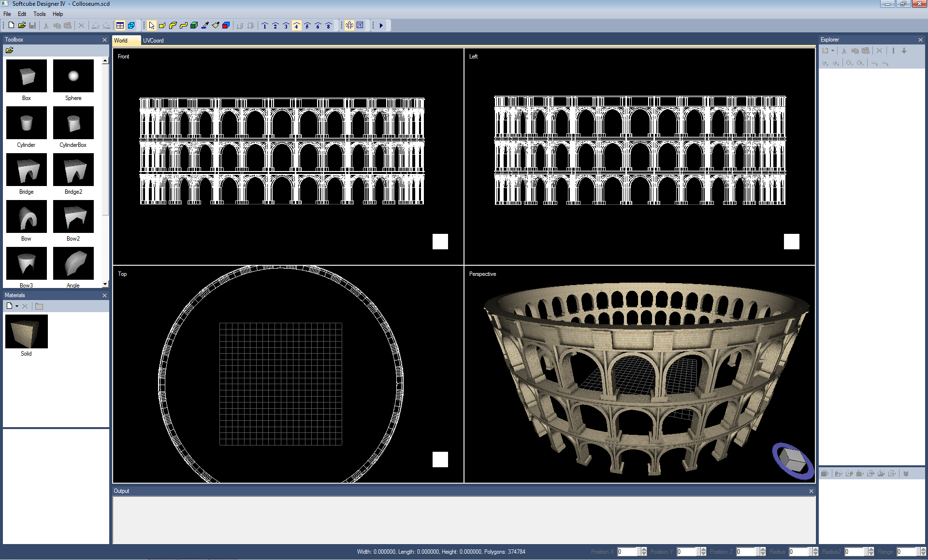Switch to the UVCoord tab
928x560 pixels.
tap(153, 41)
